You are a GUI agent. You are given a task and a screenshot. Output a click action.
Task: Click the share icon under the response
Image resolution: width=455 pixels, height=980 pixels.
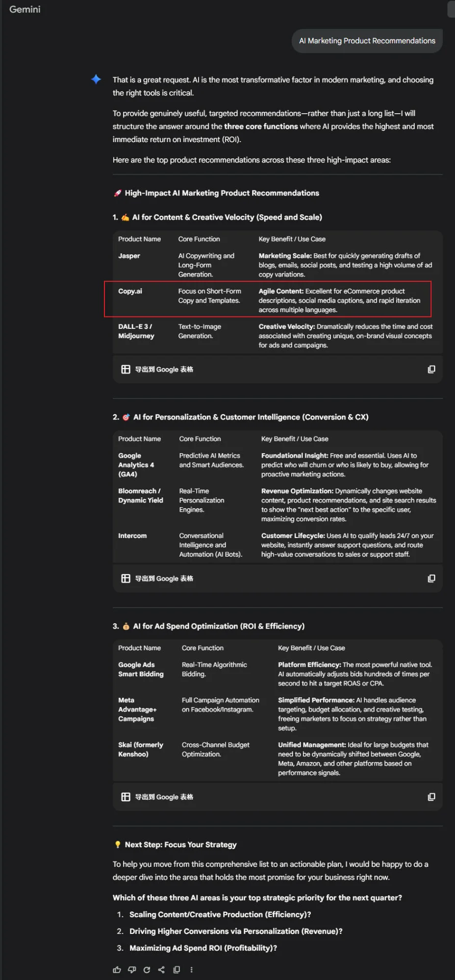point(161,969)
